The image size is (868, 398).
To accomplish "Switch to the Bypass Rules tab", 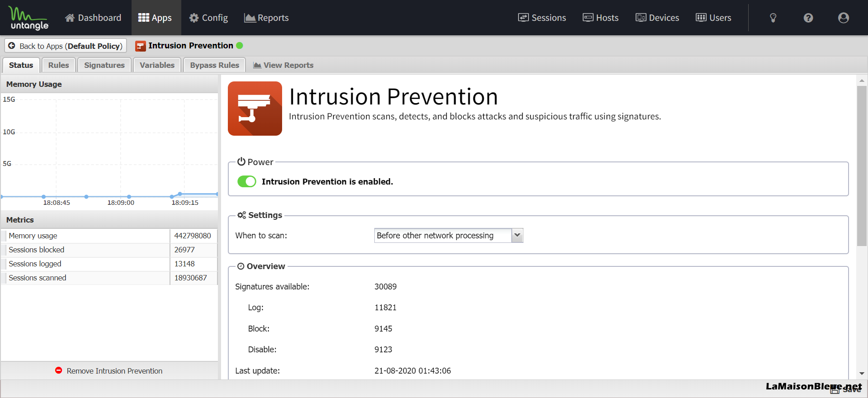I will [215, 65].
